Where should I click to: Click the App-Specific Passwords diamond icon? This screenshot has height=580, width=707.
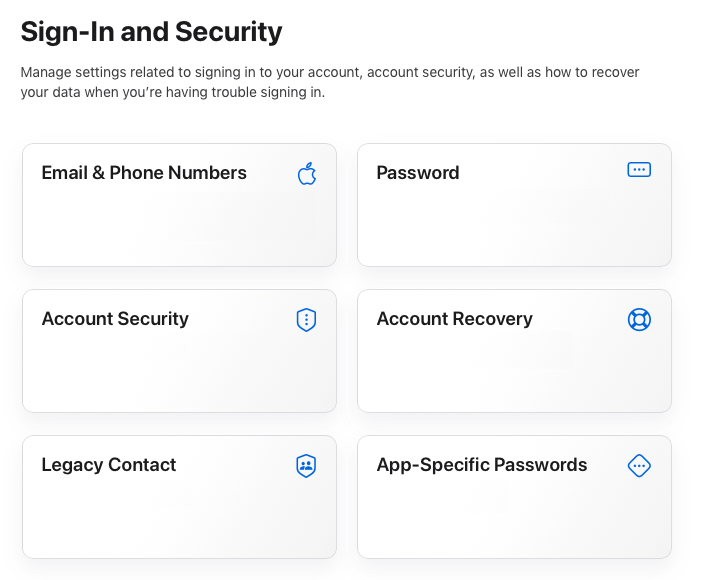(x=639, y=466)
